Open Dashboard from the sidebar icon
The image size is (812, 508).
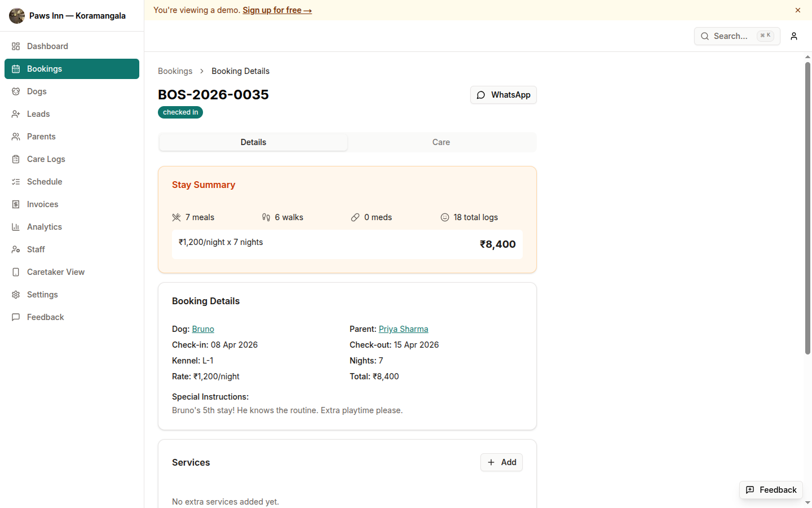click(16, 46)
